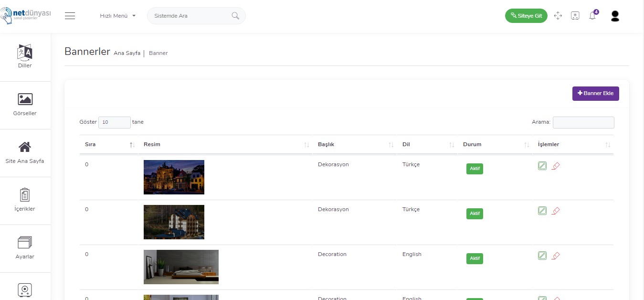Screen dimensions: 644x300
Task: Focus the Sistemde Ara search field
Action: [196, 16]
